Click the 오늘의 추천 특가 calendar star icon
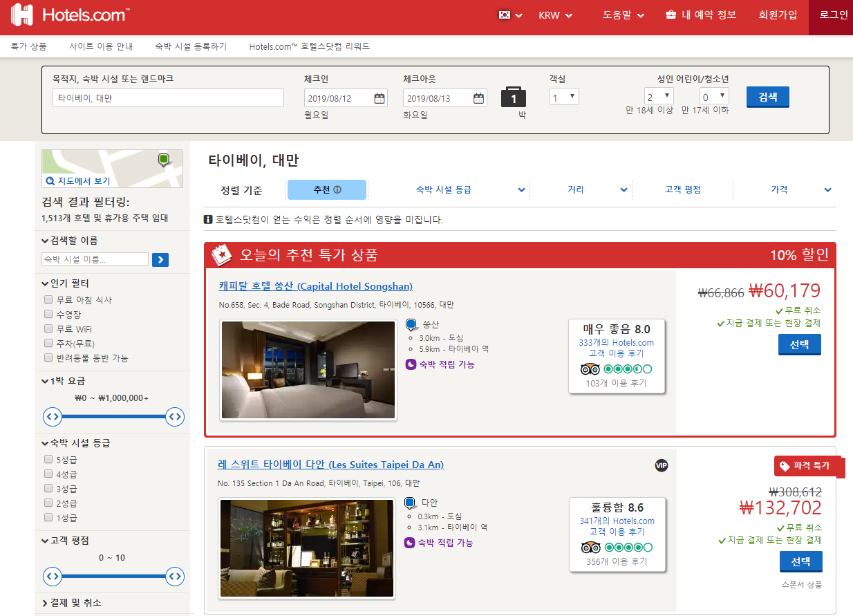 [223, 254]
